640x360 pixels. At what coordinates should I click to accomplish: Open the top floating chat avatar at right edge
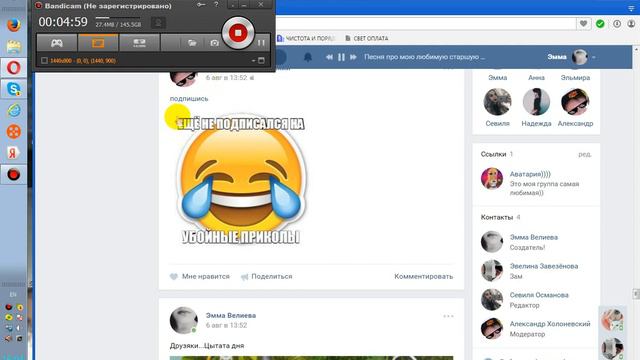(612, 319)
